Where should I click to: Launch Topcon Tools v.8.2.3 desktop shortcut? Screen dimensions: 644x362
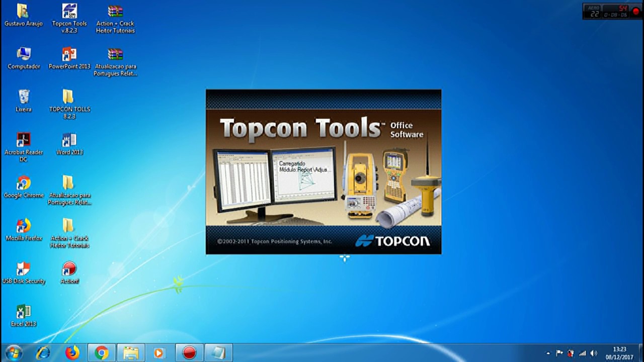tap(69, 19)
